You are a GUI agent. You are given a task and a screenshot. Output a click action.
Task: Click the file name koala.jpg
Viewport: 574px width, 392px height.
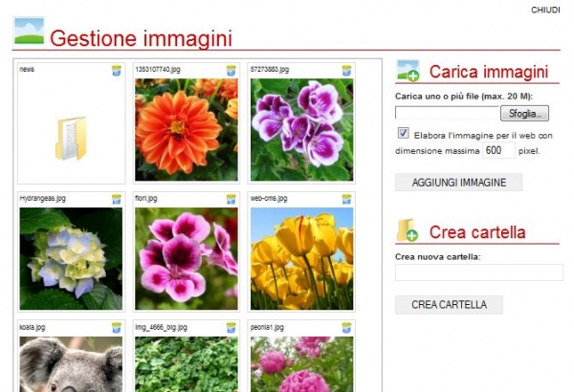(33, 327)
